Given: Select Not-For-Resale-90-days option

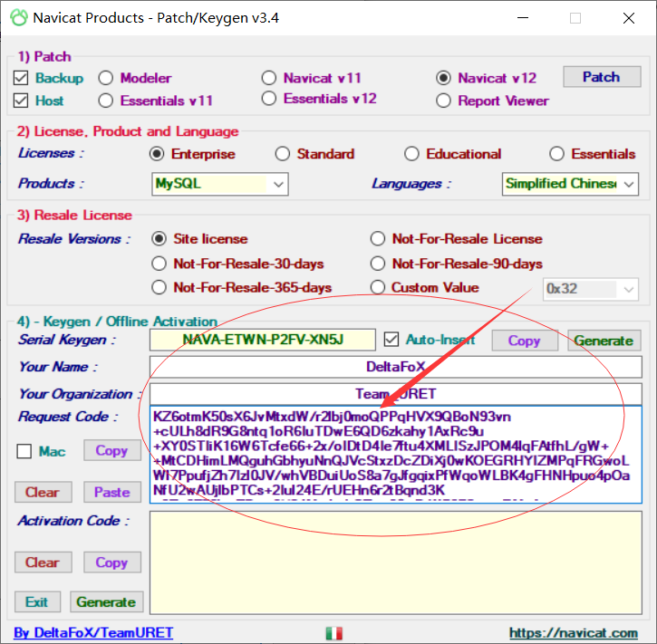Looking at the screenshot, I should pos(378,264).
